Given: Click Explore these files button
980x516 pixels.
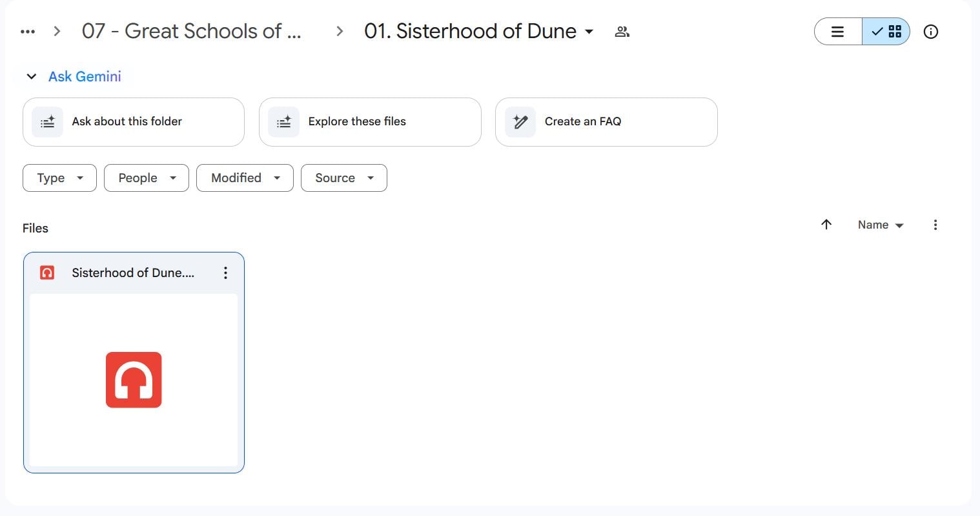Looking at the screenshot, I should (370, 121).
